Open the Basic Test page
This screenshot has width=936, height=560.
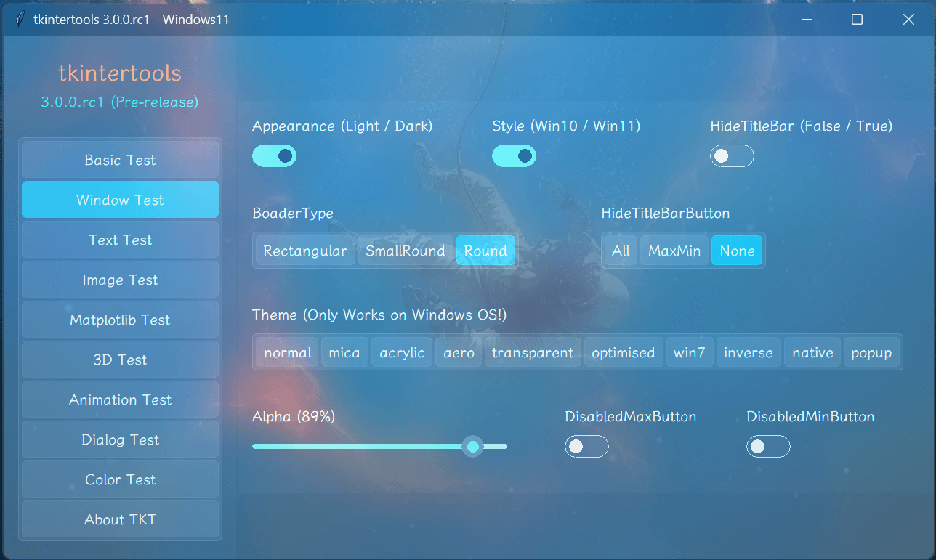tap(120, 160)
